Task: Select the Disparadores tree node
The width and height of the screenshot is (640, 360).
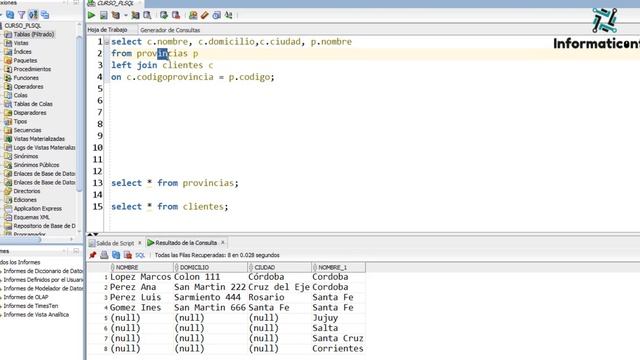Action: tap(30, 113)
